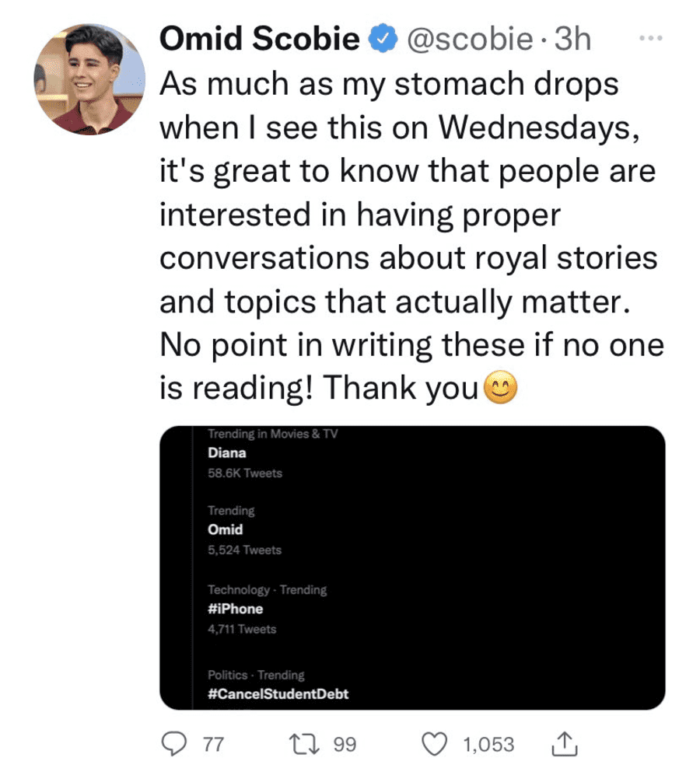Click the #CancelStudentDebt hashtag
700x775 pixels.
click(278, 693)
